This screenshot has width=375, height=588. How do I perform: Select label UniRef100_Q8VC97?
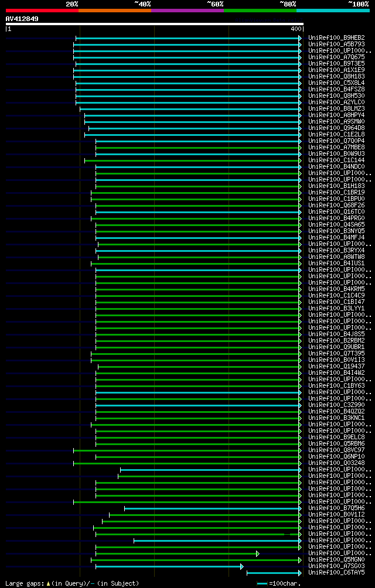point(336,450)
